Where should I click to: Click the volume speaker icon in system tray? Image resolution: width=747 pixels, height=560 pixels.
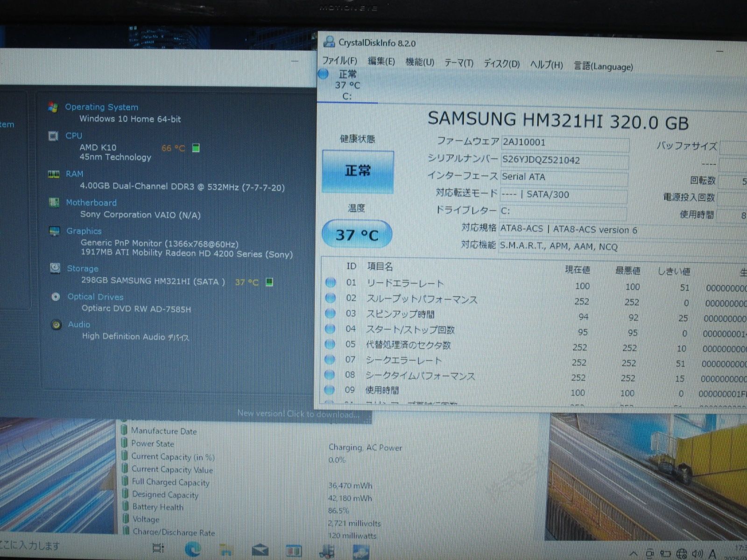pyautogui.click(x=697, y=553)
